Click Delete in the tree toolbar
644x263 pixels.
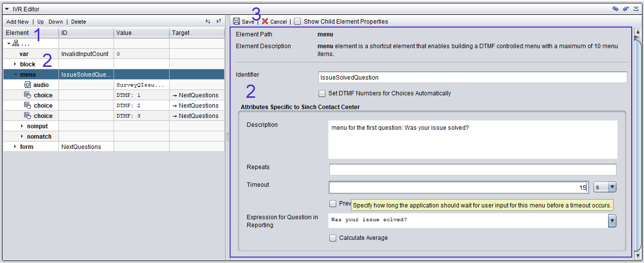pos(79,22)
